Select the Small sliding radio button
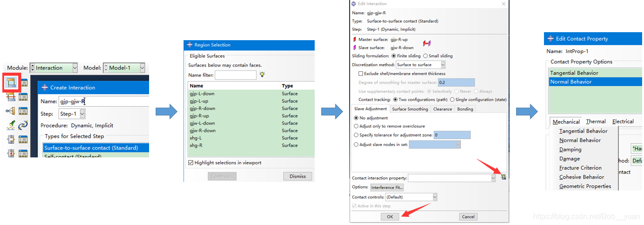The width and height of the screenshot is (644, 225). (x=425, y=56)
